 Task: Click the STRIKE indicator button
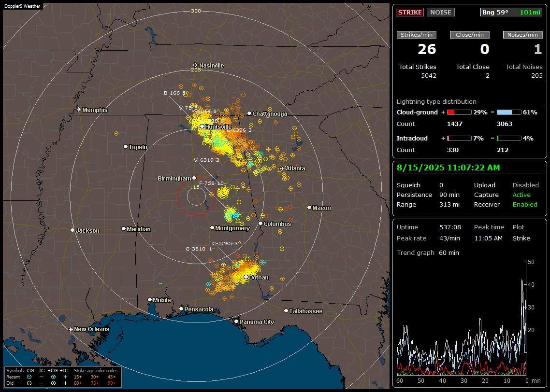point(410,12)
